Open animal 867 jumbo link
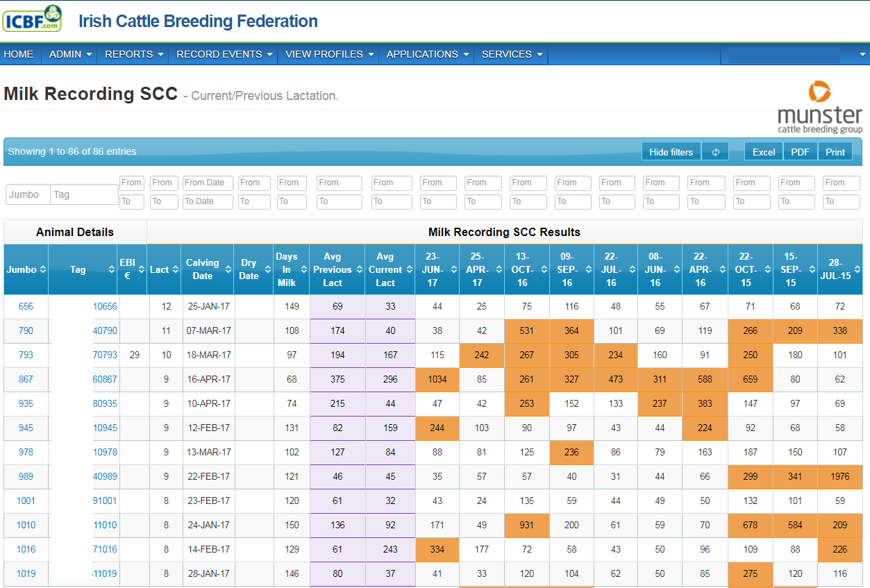Viewport: 870px width, 588px height. coord(26,379)
